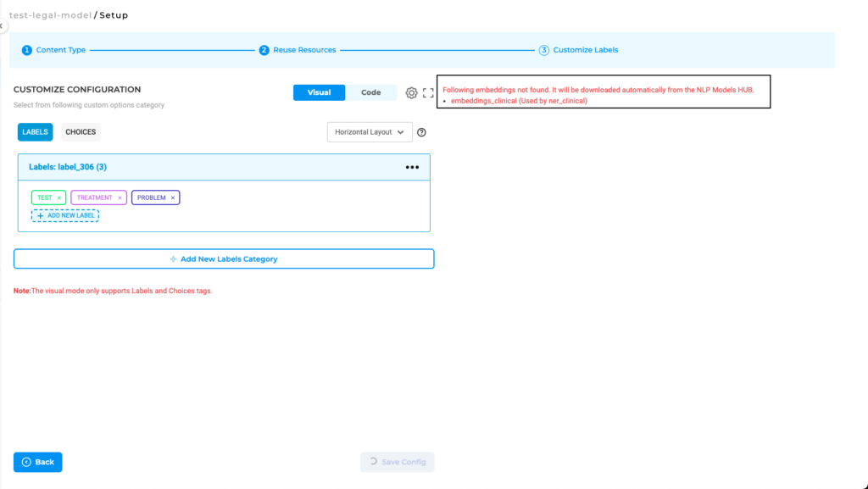
Task: Click Save Config
Action: 397,462
